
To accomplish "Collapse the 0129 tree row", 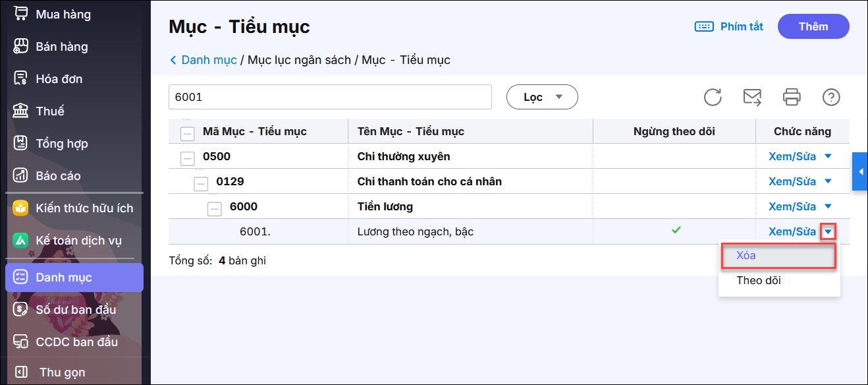I will coord(201,183).
